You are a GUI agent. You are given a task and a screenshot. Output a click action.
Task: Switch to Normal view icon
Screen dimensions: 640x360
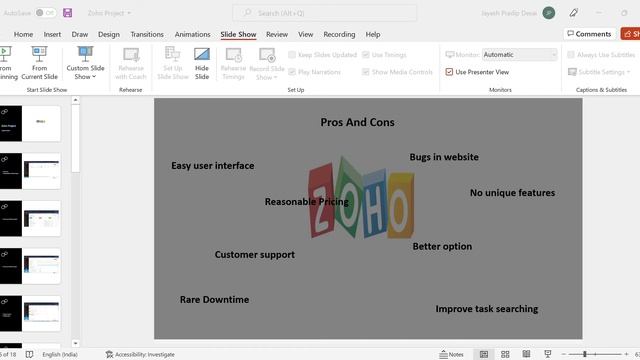(x=484, y=354)
